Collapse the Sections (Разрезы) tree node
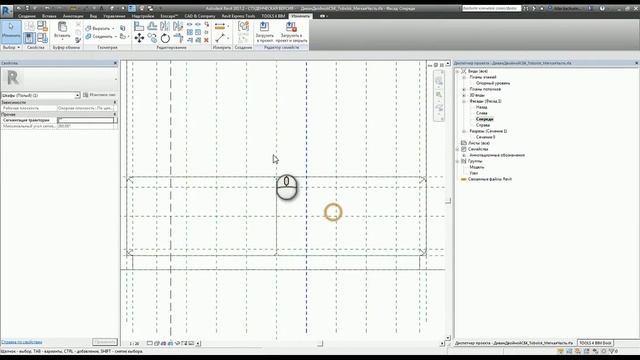The height and width of the screenshot is (360, 640). [x=464, y=131]
